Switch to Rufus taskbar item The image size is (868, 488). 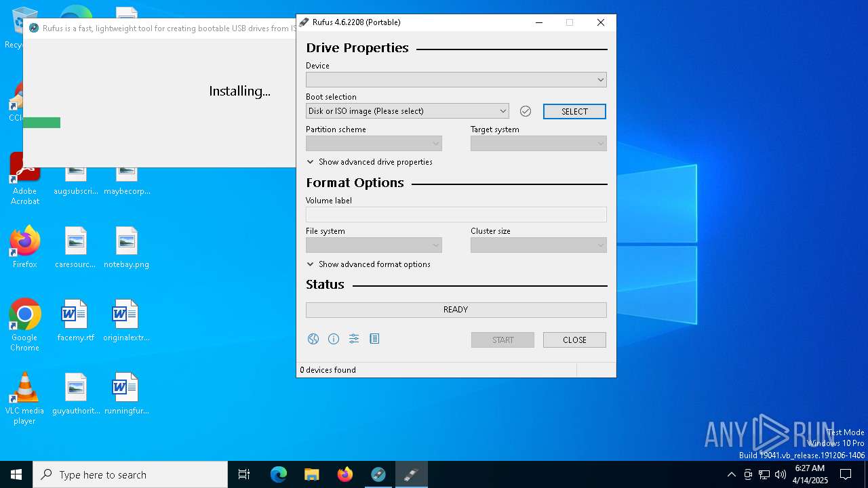click(x=412, y=474)
